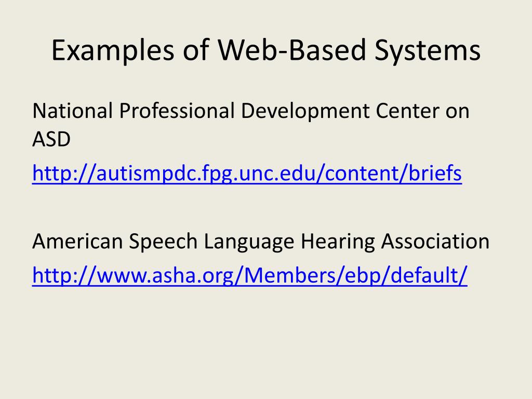Screen dimensions: 532x399
Task: Click the word Hearing in the second heading
Action: tap(338, 242)
